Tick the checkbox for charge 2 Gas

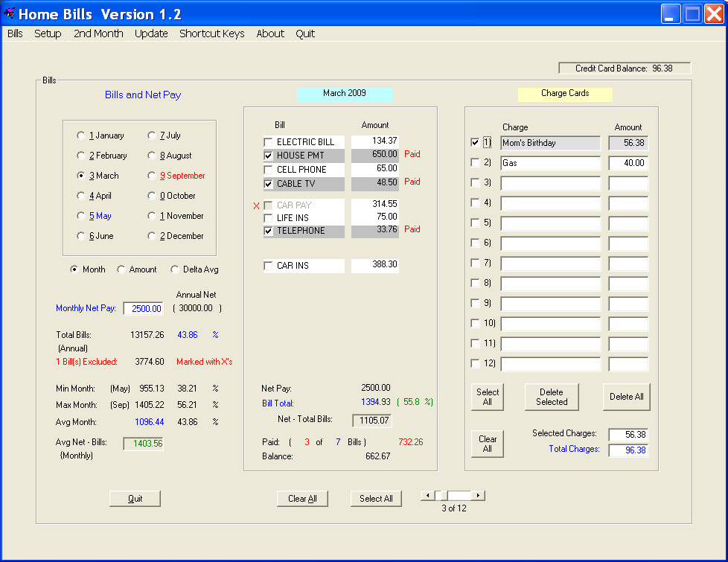(x=476, y=163)
